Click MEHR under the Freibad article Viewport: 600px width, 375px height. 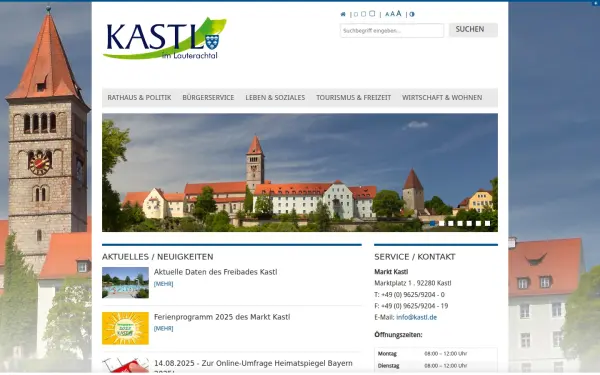163,284
